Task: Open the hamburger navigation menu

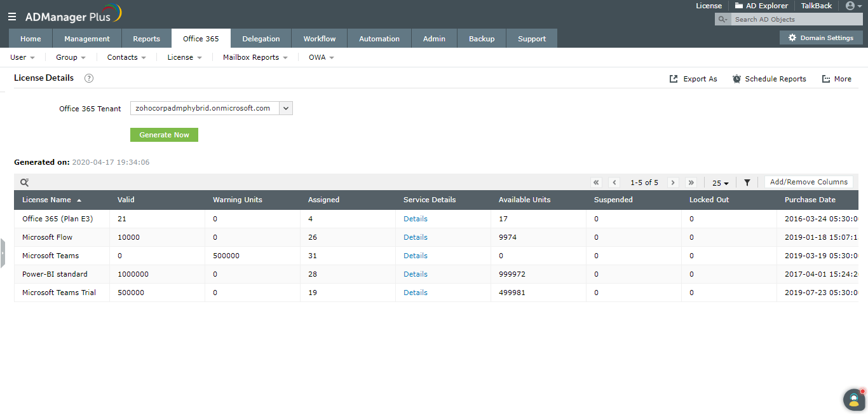Action: 12,17
